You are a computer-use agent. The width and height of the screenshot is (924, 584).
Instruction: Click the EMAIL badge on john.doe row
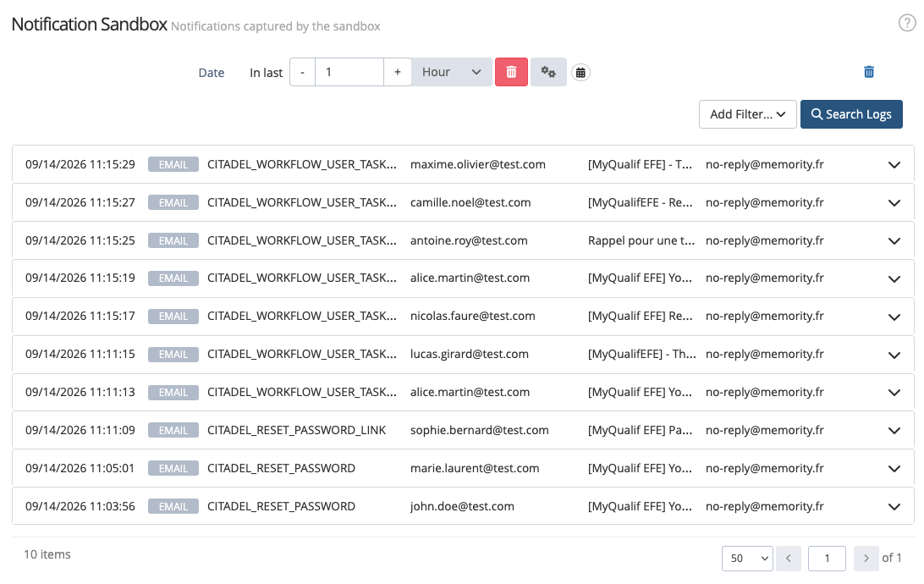173,506
